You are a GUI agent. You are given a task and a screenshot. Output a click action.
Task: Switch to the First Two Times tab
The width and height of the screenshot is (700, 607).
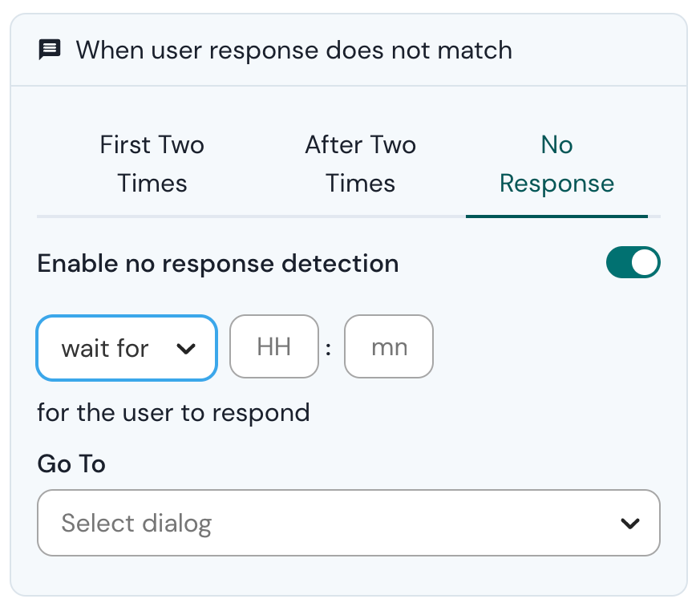pyautogui.click(x=152, y=164)
